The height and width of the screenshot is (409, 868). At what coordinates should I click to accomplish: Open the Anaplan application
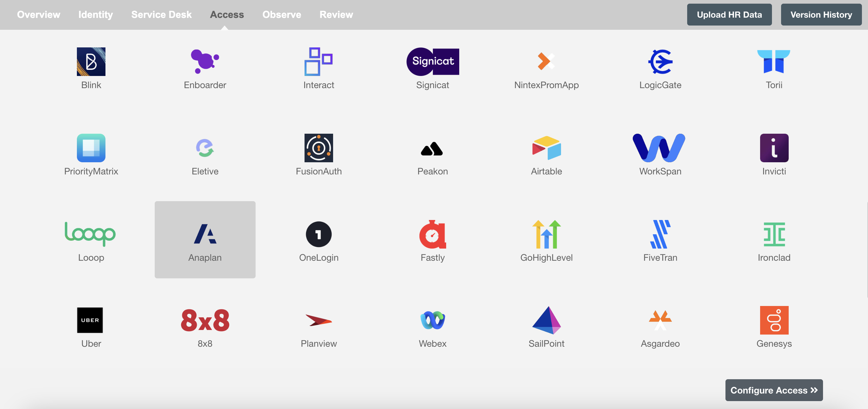point(205,240)
